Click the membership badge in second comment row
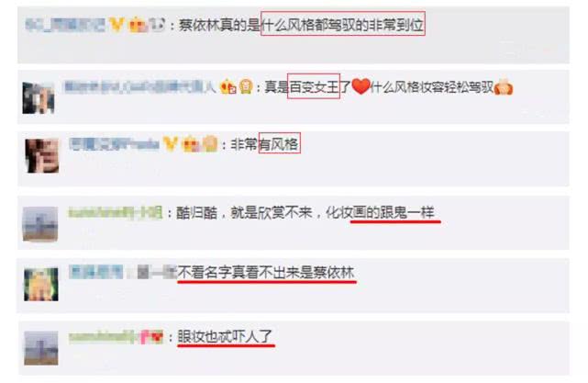The width and height of the screenshot is (588, 383). point(228,87)
